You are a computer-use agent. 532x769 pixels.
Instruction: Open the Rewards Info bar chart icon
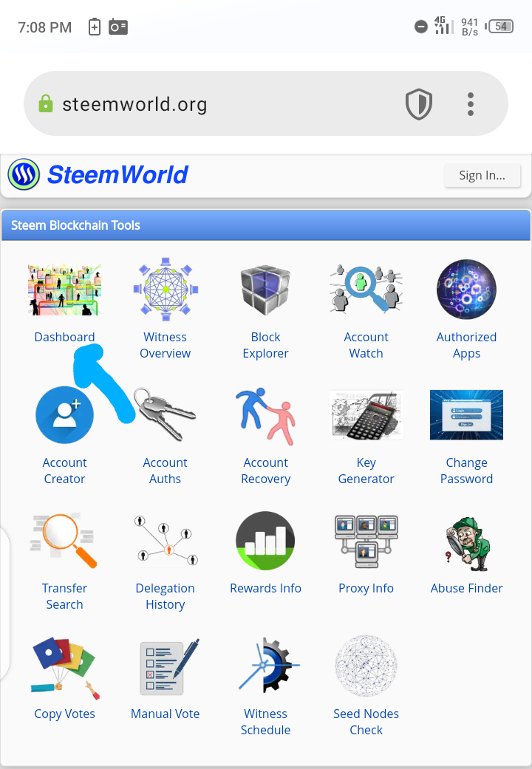point(265,541)
